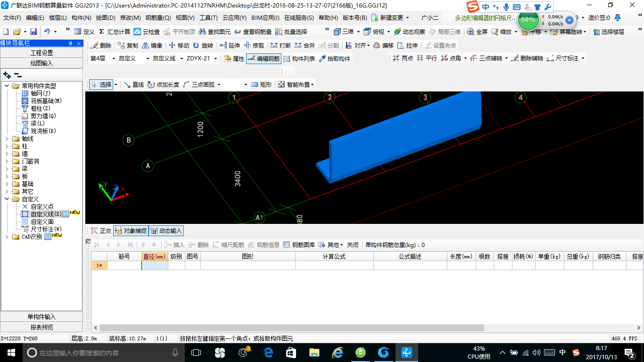This screenshot has height=362, width=644.
Task: Click 选择楼层 select floor button
Action: pyautogui.click(x=609, y=32)
